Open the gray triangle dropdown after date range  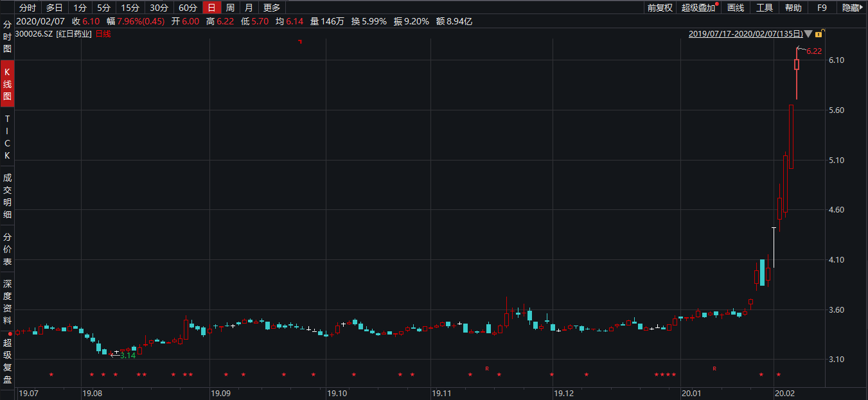(x=808, y=34)
